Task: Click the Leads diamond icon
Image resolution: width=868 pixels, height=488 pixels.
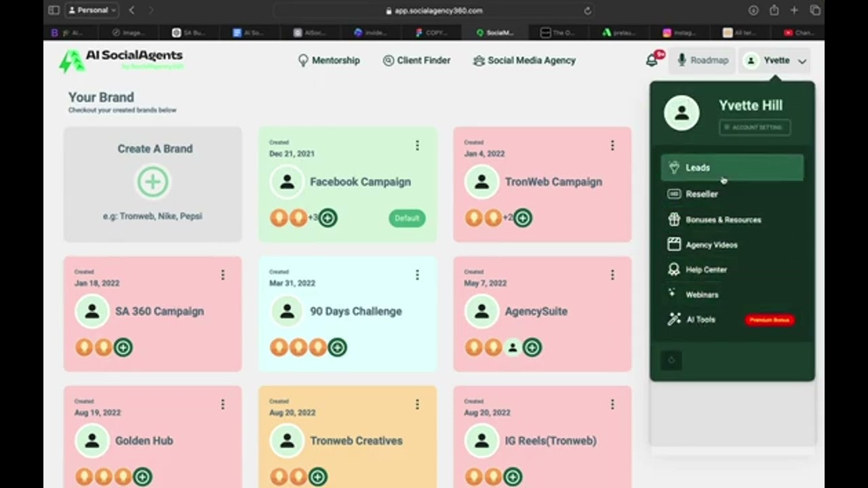Action: (674, 167)
